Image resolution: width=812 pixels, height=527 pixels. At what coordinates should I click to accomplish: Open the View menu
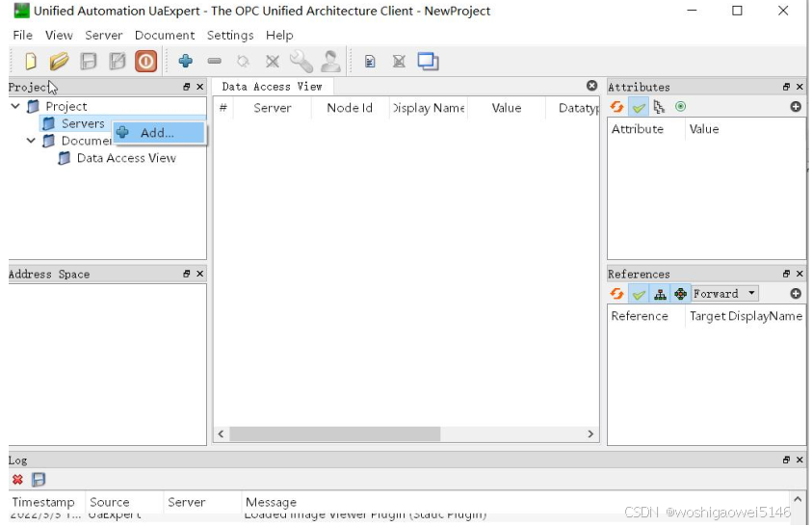coord(59,36)
